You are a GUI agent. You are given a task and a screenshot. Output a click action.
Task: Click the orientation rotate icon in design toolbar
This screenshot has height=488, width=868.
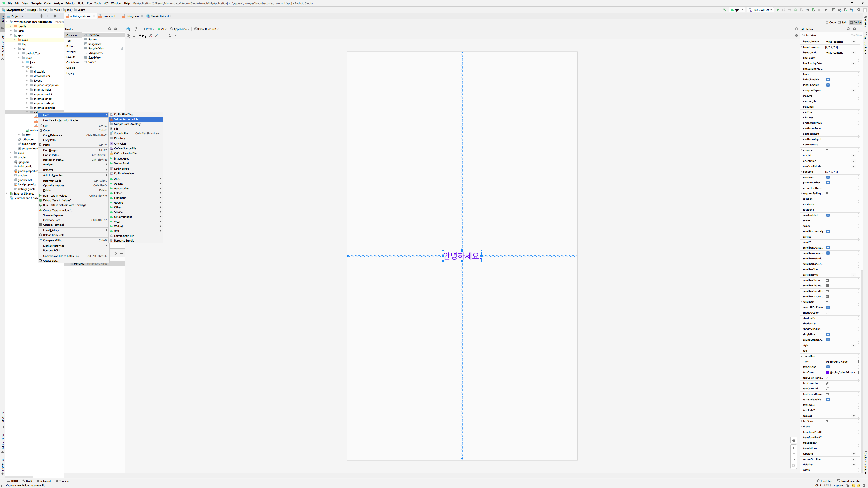point(135,29)
